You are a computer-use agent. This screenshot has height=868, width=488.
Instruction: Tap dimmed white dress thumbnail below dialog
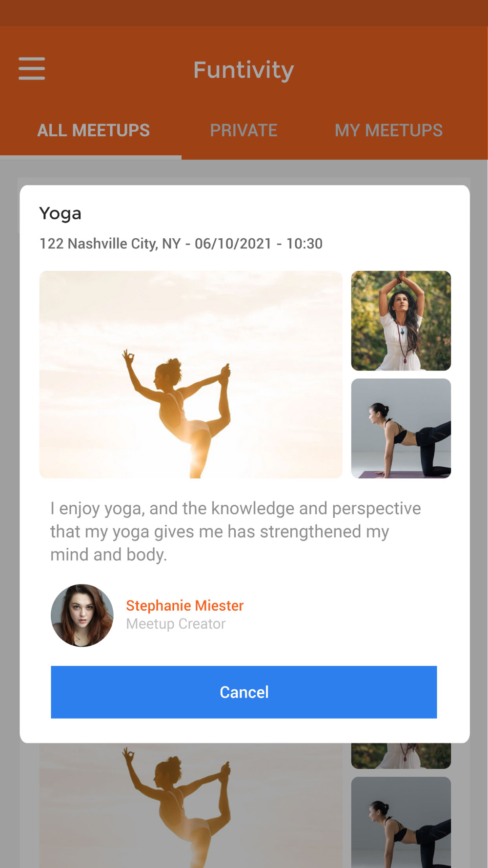tap(401, 756)
